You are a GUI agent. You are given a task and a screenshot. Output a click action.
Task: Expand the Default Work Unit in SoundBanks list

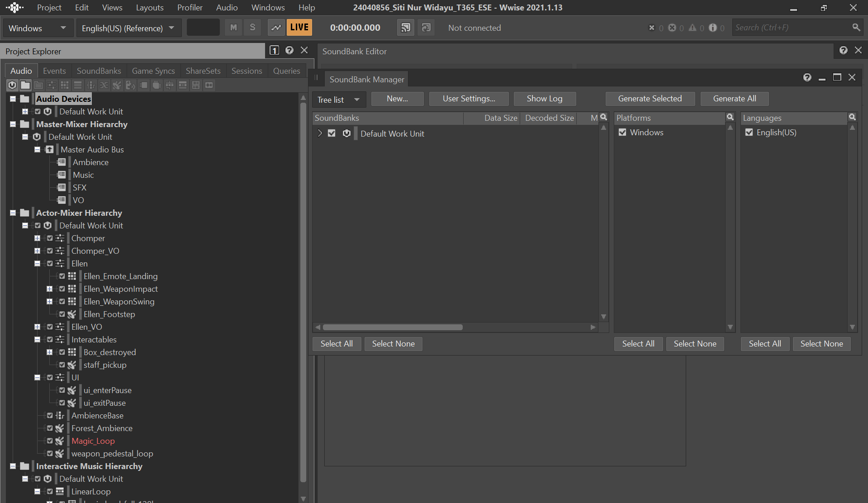(320, 133)
